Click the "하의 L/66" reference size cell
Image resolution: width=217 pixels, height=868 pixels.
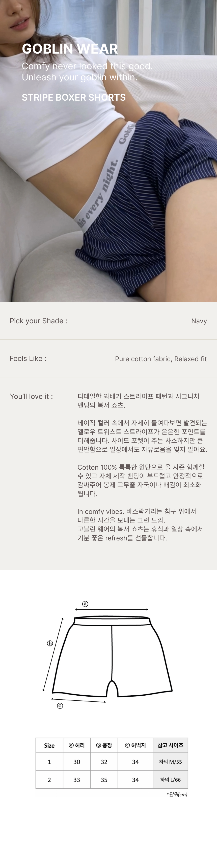click(x=170, y=780)
